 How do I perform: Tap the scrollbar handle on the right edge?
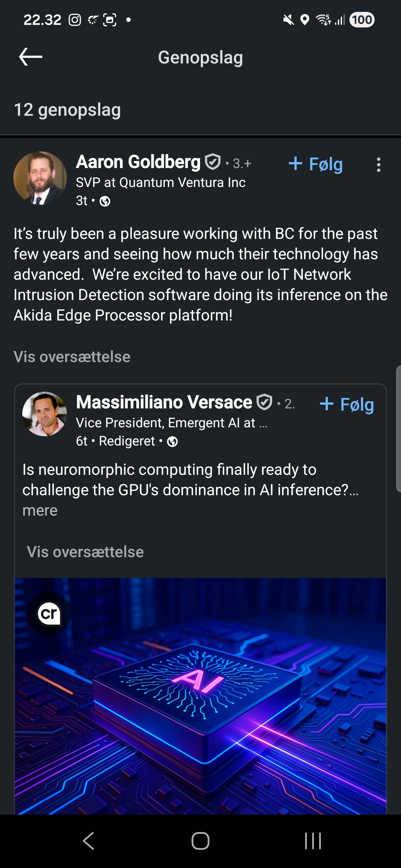click(x=398, y=429)
